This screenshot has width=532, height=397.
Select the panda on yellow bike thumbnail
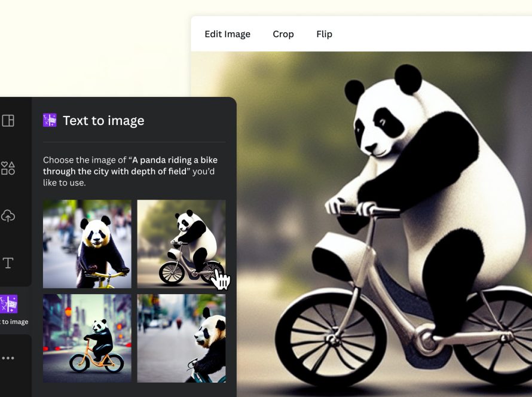tap(87, 244)
